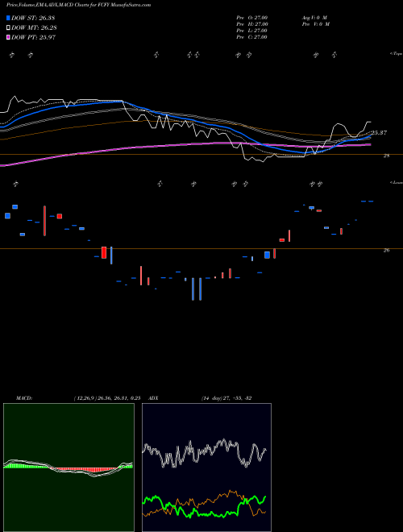Click the 'Pre C: 27.00' value
403x532 pixels.
252,37
